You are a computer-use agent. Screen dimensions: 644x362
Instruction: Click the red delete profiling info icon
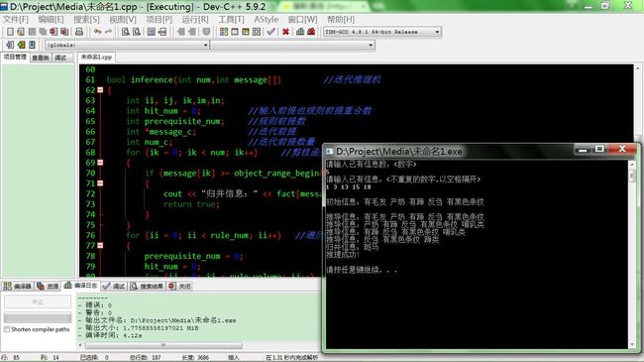(x=311, y=32)
